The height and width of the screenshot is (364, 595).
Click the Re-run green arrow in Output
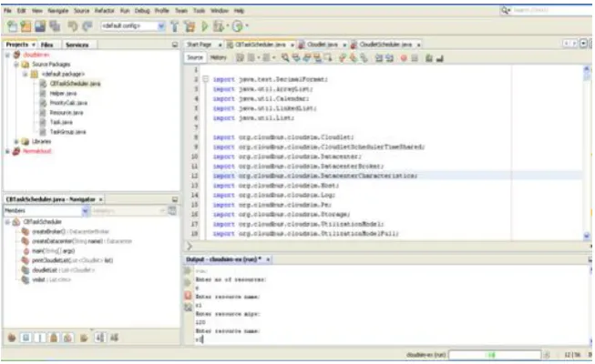pyautogui.click(x=188, y=271)
